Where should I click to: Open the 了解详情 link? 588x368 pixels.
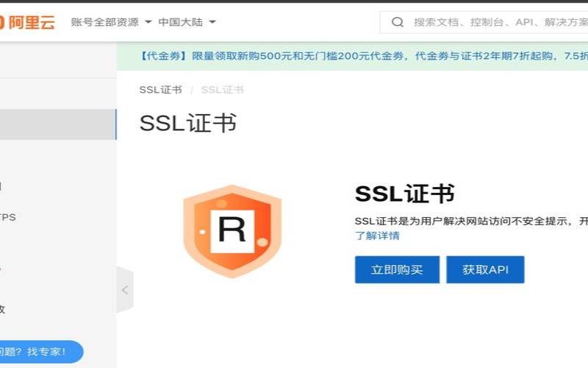click(377, 236)
